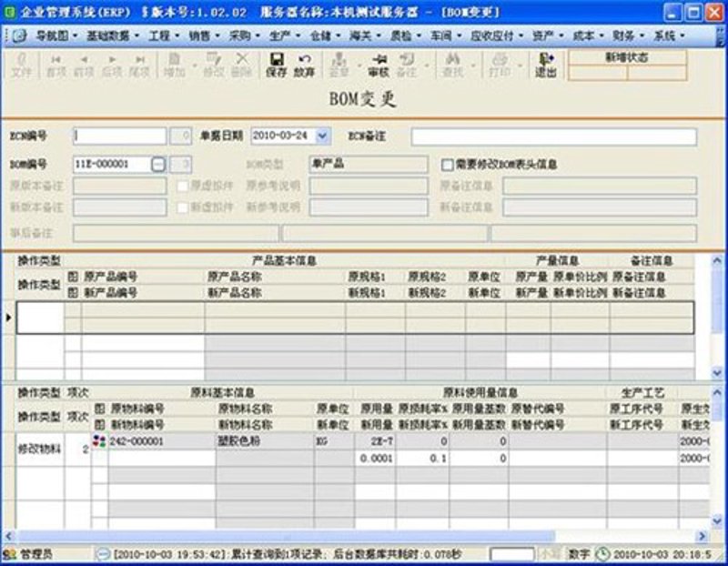Click the message bubble icon in status bar
Image resolution: width=728 pixels, height=566 pixels.
[x=103, y=554]
